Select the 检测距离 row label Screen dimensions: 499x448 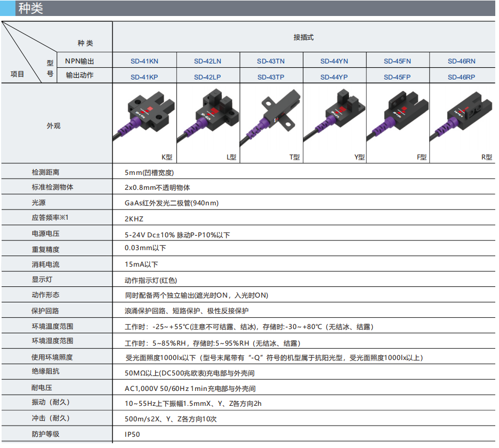click(45, 172)
